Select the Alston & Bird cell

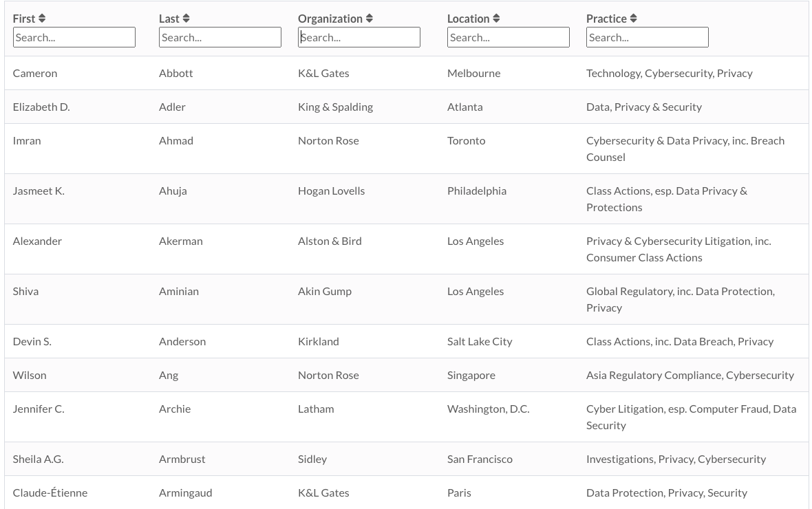[330, 241]
